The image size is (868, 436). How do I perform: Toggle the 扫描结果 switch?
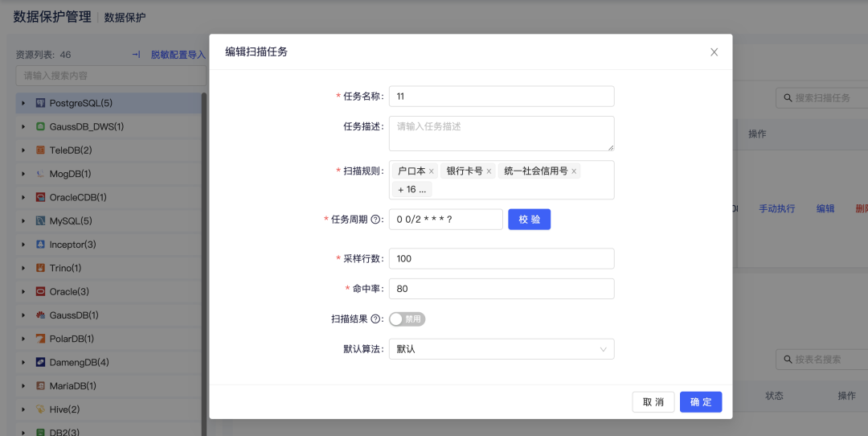click(x=407, y=319)
